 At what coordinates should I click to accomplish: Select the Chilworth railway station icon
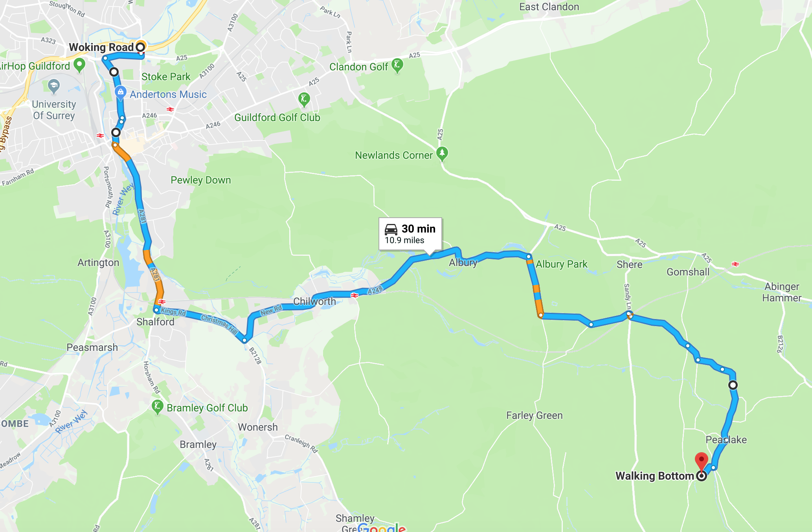coord(355,295)
